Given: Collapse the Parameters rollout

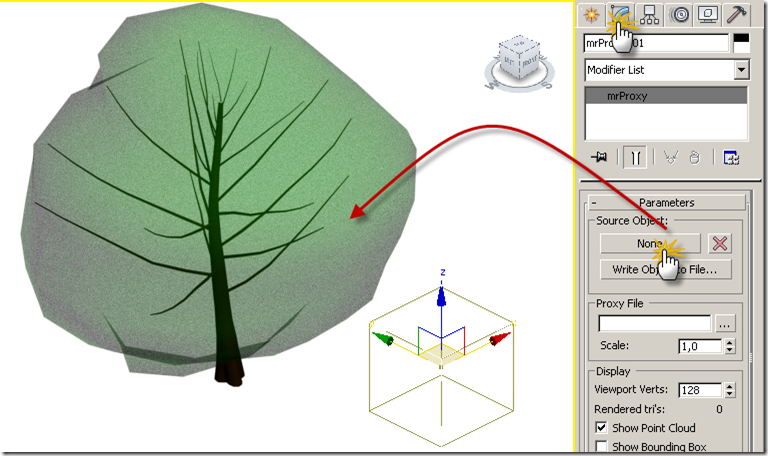Looking at the screenshot, I should coord(667,202).
